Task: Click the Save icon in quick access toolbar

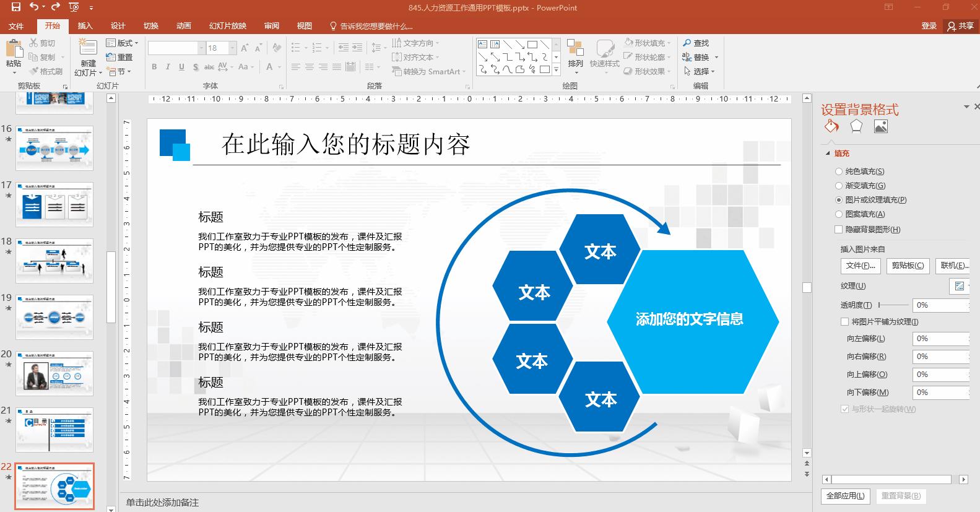Action: pyautogui.click(x=16, y=7)
